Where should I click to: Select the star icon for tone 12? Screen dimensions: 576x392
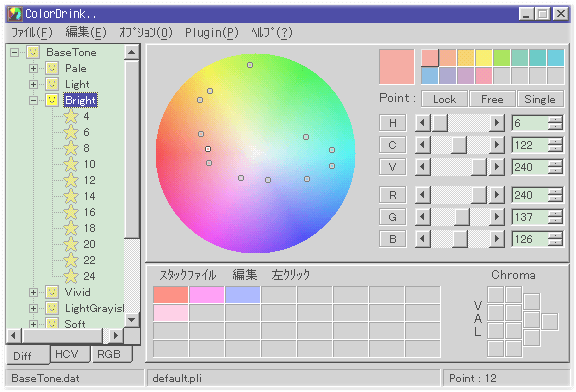click(x=71, y=180)
